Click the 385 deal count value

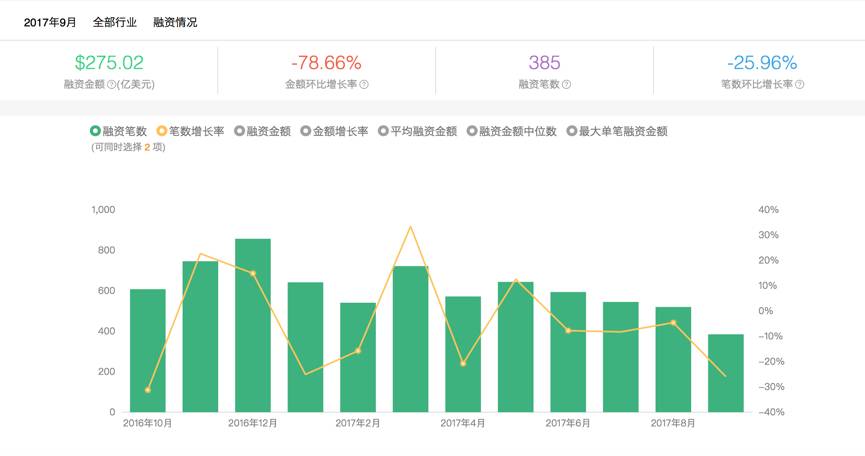544,62
